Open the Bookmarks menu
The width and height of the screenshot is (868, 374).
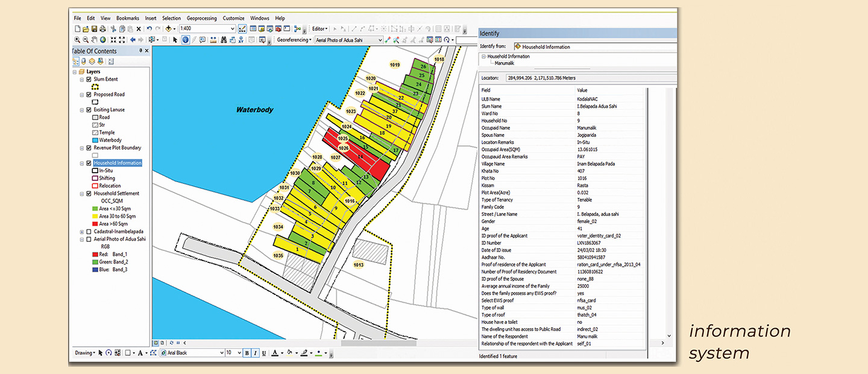pos(128,19)
